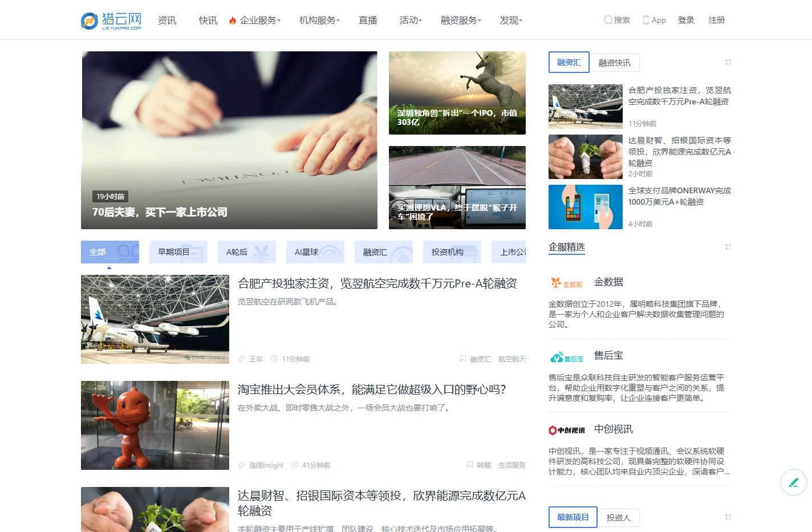This screenshot has height=532, width=812.
Task: Expand the 活动 dropdown menu
Action: [x=411, y=21]
